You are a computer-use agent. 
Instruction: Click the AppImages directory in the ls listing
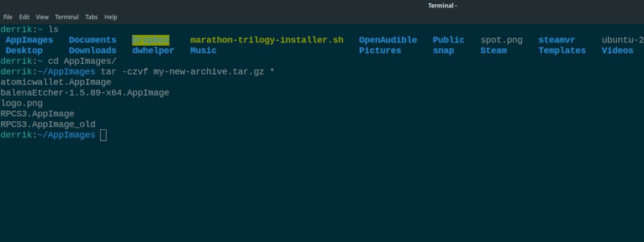tap(30, 40)
